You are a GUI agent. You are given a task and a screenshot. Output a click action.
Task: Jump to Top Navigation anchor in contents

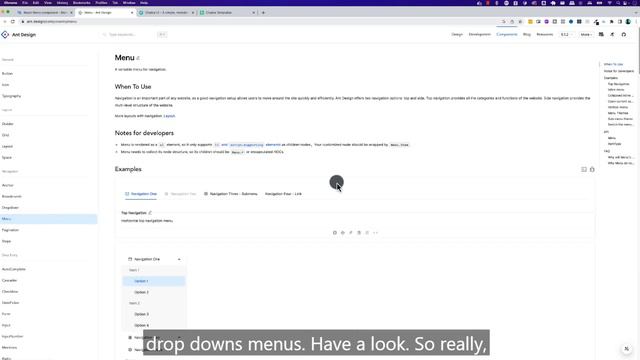click(618, 84)
